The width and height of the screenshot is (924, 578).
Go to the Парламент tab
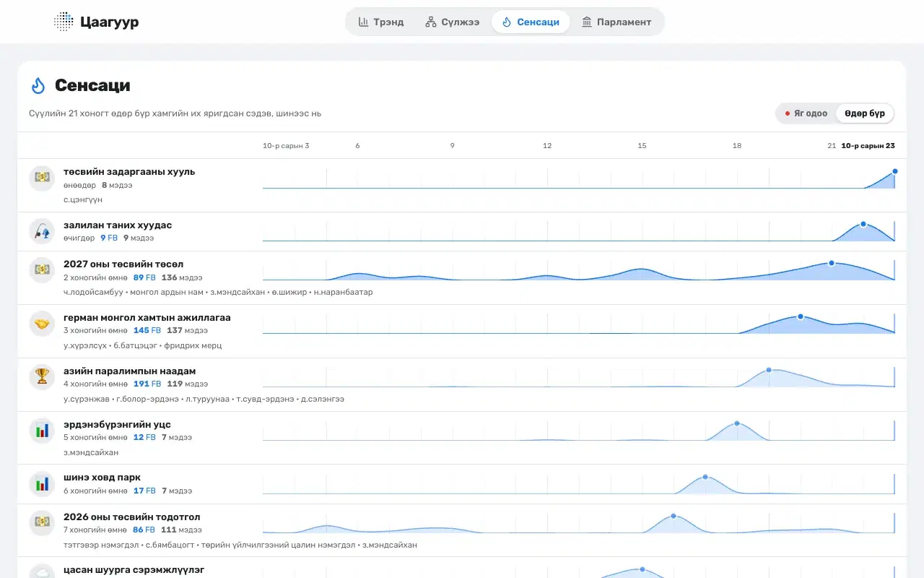616,22
